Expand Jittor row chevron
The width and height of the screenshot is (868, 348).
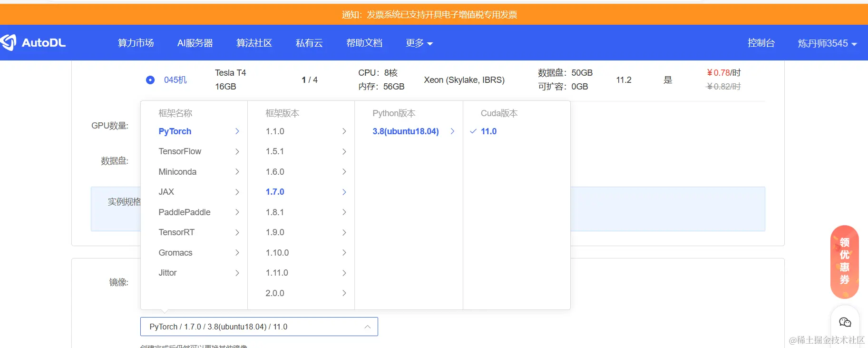click(237, 273)
